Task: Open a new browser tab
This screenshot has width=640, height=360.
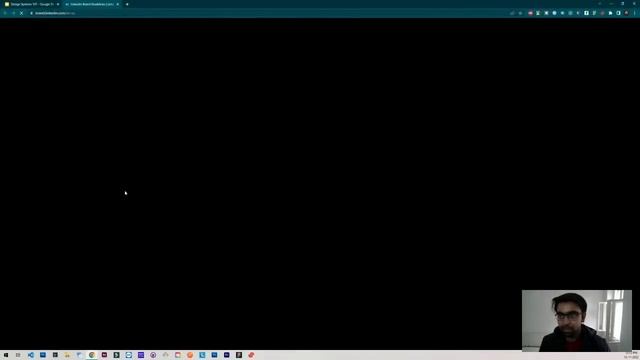Action: tap(127, 4)
